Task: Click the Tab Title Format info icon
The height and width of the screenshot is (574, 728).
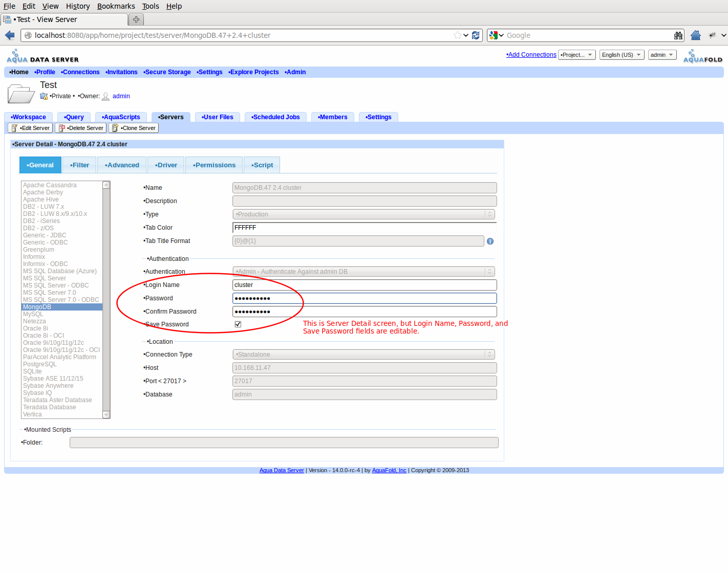Action: [490, 241]
